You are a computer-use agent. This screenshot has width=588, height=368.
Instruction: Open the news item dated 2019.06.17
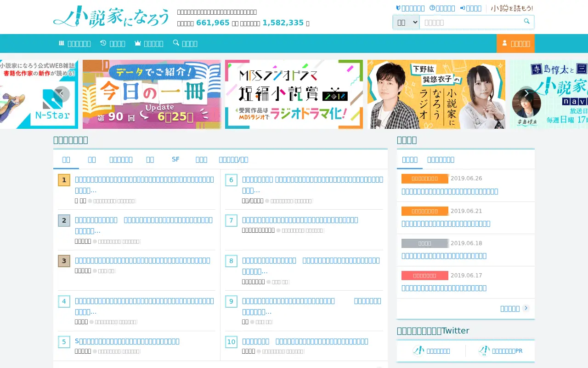(x=444, y=288)
